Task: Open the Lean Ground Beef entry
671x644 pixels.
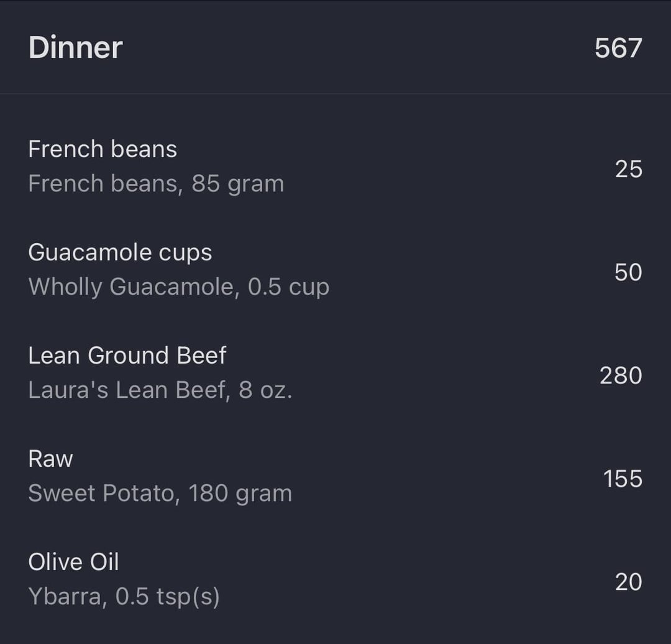Action: click(127, 356)
